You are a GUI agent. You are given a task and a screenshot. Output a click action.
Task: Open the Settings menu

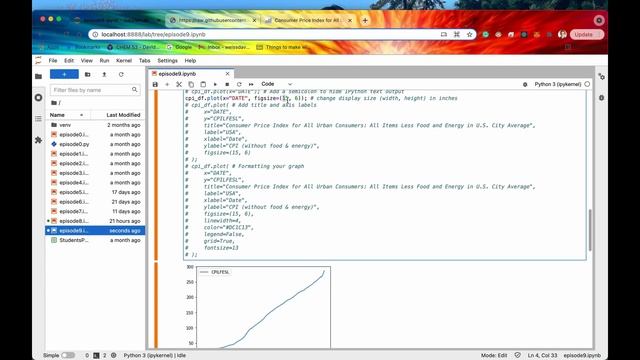[x=167, y=60]
